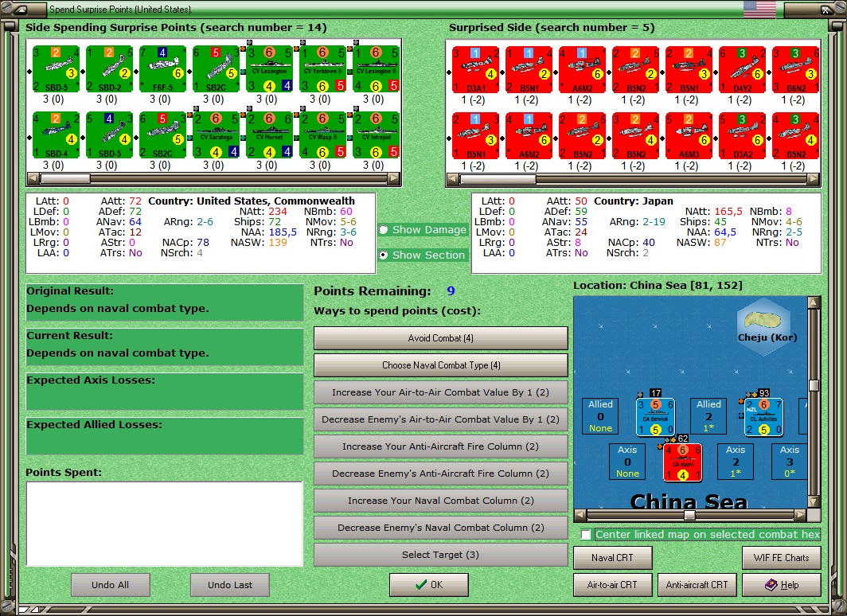The image size is (847, 616).
Task: Select the CV Wasp II carrier
Action: tap(322, 135)
